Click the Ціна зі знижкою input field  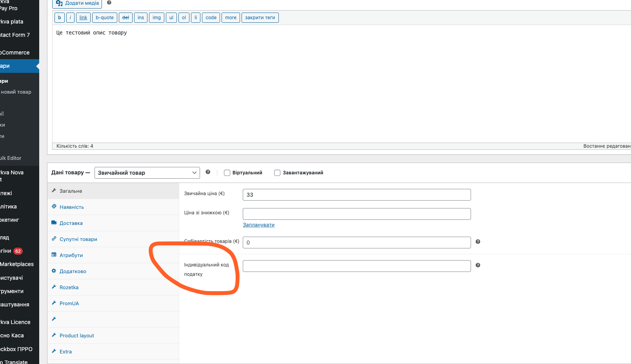pos(356,214)
